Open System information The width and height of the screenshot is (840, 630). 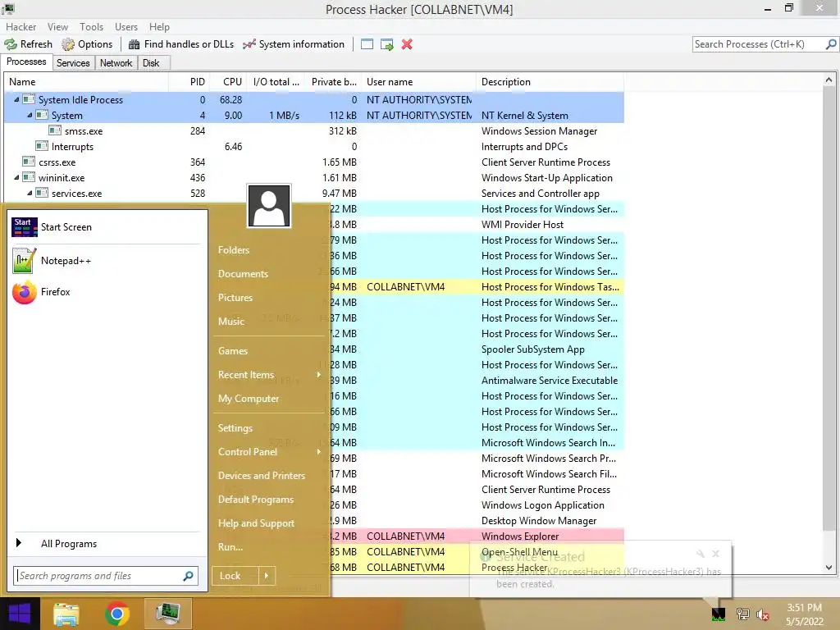(x=294, y=44)
